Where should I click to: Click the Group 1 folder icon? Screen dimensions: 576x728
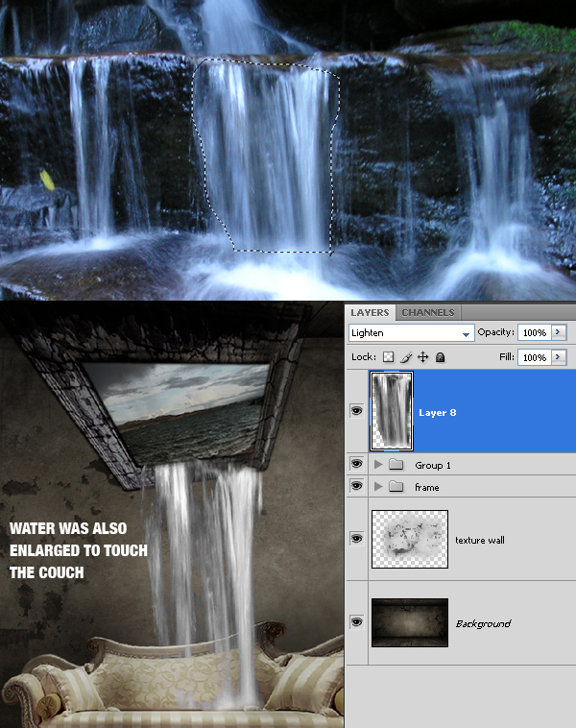pyautogui.click(x=396, y=465)
